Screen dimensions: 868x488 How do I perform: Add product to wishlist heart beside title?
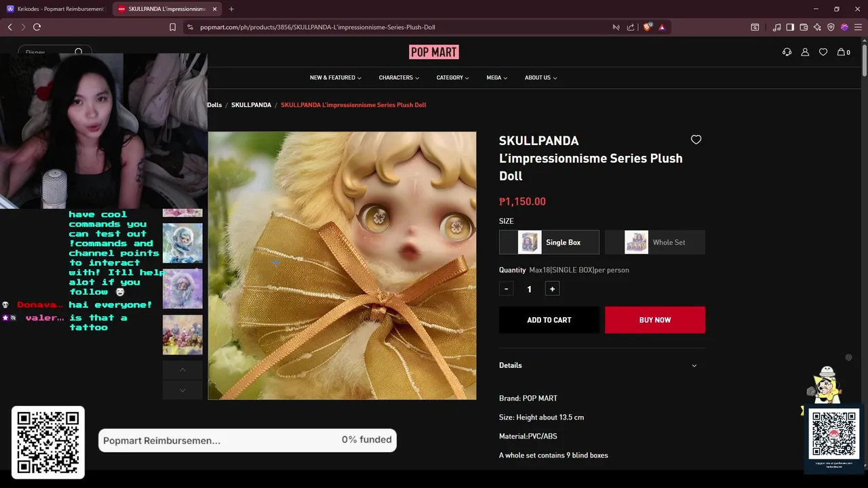coord(696,140)
